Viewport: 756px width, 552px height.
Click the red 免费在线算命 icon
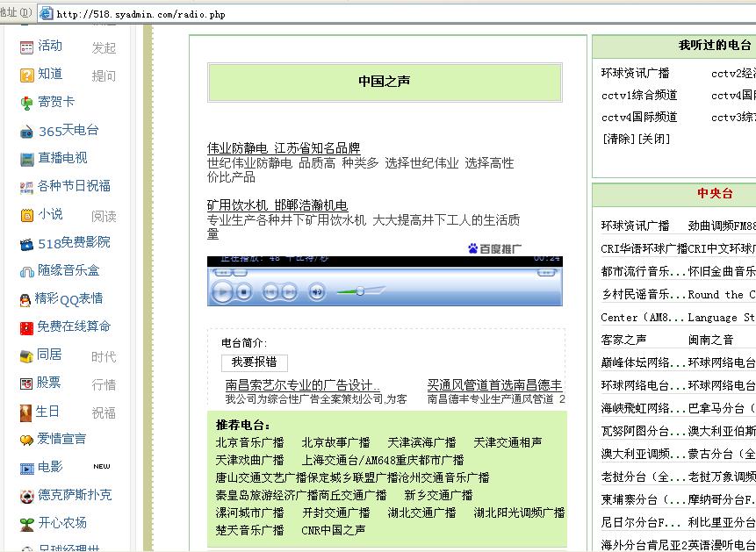click(x=26, y=328)
